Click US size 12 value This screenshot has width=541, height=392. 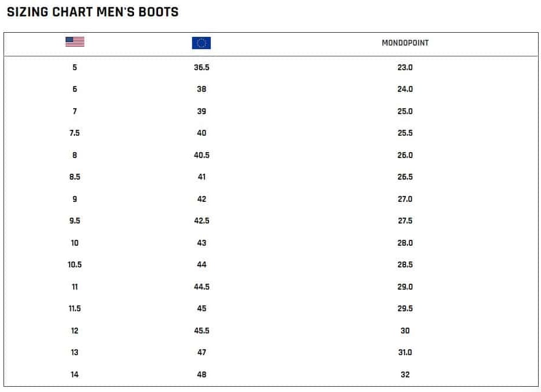pos(74,331)
